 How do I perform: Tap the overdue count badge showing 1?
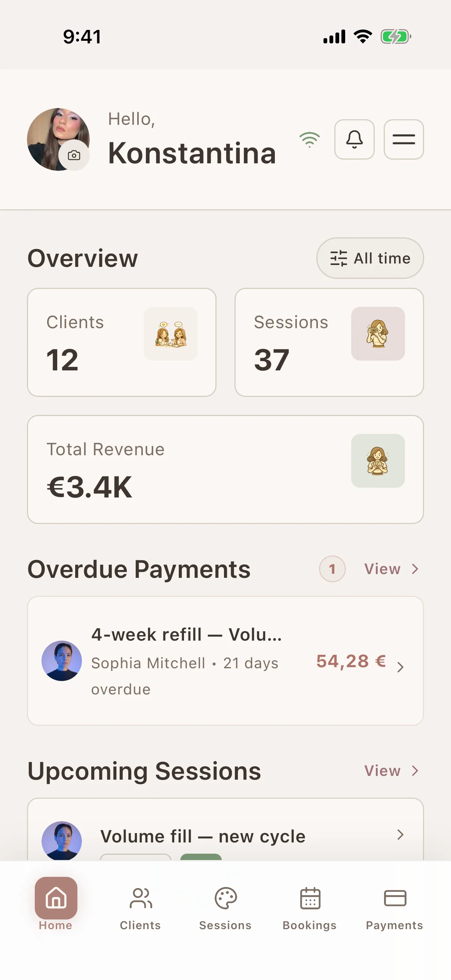pyautogui.click(x=332, y=569)
